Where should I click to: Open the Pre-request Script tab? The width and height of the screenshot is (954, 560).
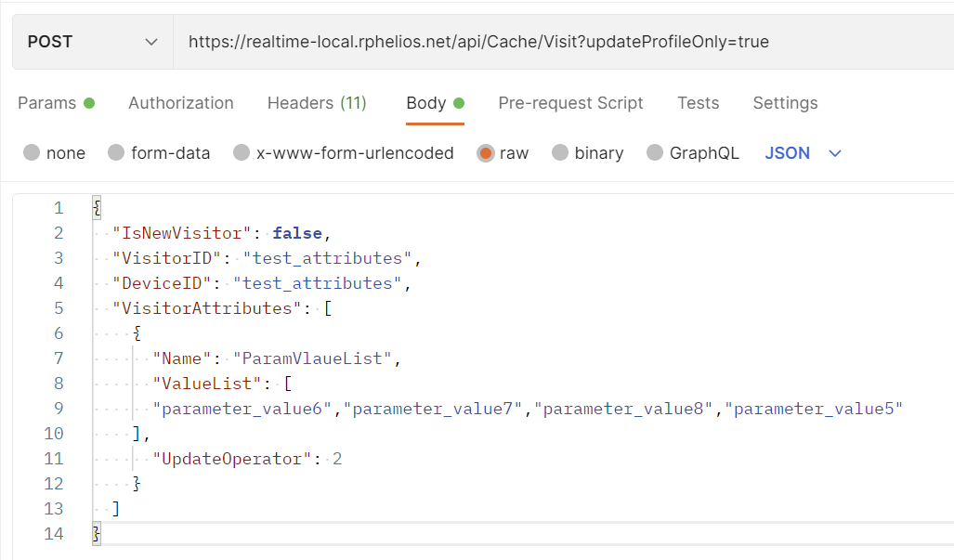point(570,103)
